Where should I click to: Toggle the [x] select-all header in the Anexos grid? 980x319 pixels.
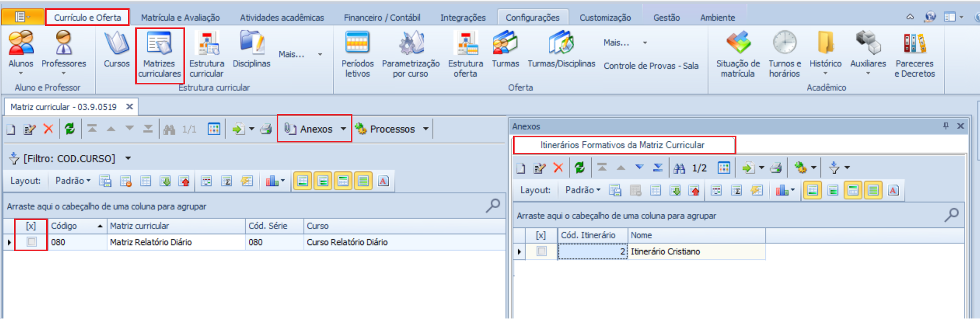(x=541, y=235)
